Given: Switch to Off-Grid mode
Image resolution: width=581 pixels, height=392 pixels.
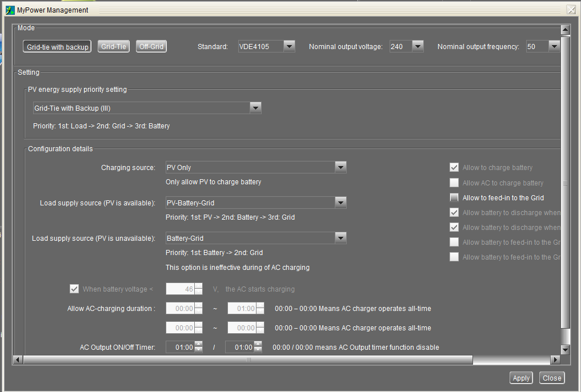Looking at the screenshot, I should click(x=151, y=47).
